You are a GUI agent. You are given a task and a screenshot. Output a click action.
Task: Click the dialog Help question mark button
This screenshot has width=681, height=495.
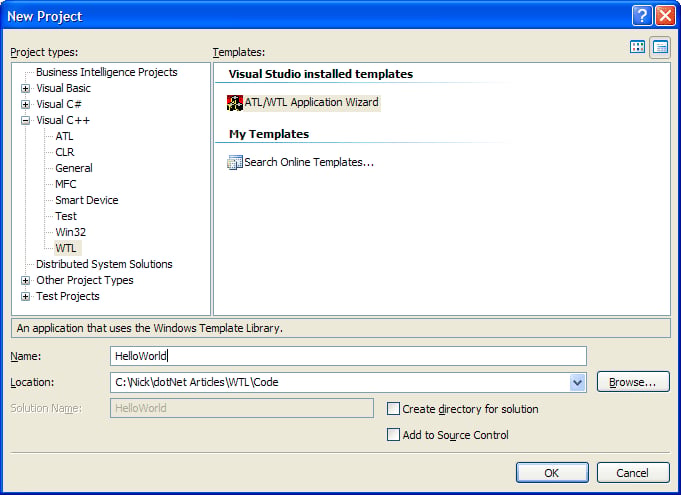[642, 16]
